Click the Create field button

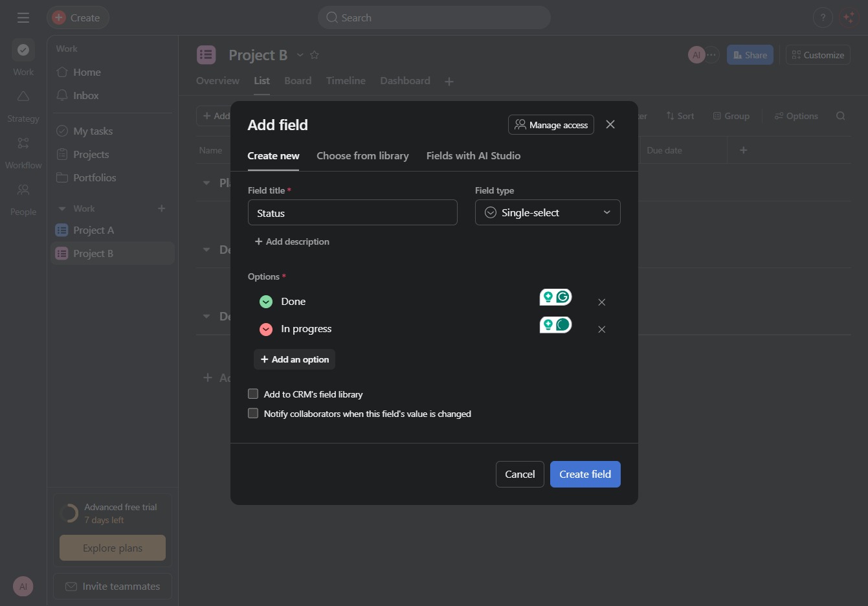point(585,474)
